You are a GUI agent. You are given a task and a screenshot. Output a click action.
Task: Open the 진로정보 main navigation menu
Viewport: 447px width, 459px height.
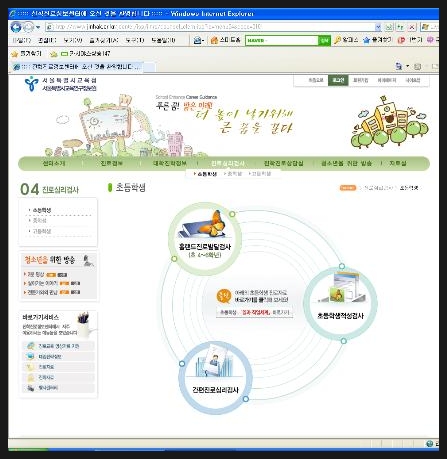pyautogui.click(x=111, y=163)
